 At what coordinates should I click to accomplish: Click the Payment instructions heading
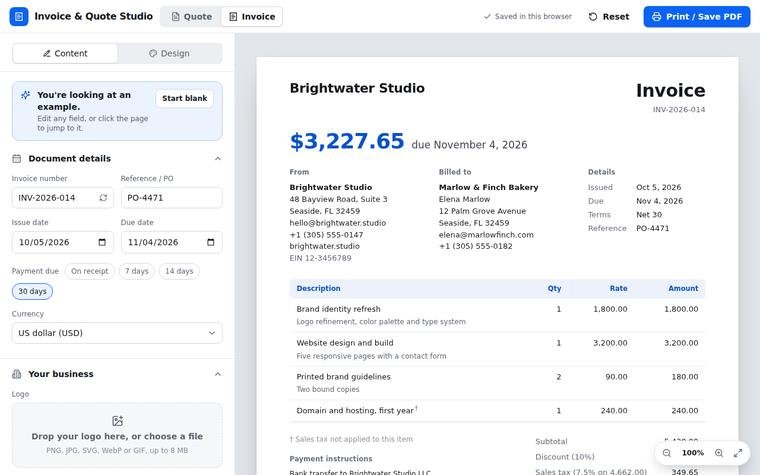pos(331,459)
